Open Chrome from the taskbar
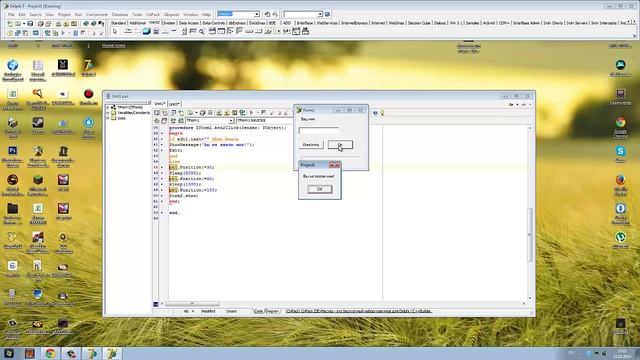 pyautogui.click(x=50, y=353)
